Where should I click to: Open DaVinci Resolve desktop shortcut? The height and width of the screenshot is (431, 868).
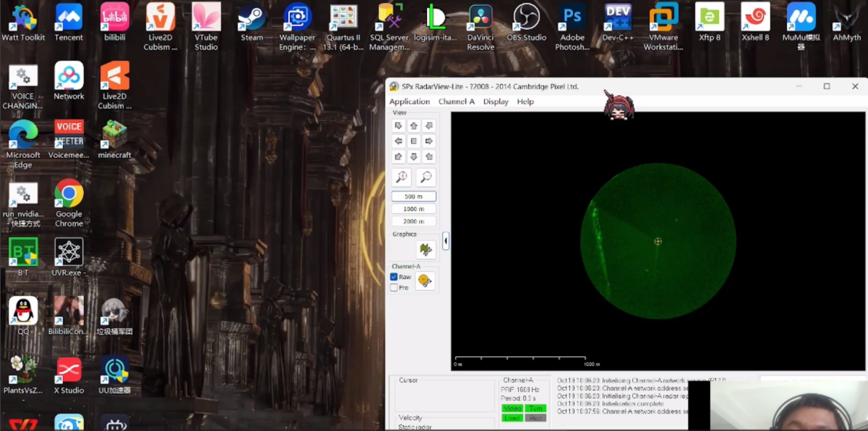(480, 26)
